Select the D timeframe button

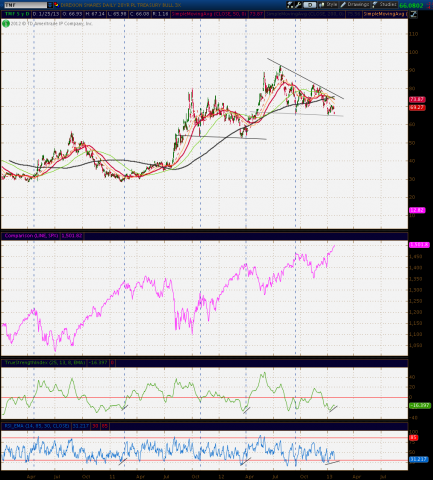(x=310, y=5)
